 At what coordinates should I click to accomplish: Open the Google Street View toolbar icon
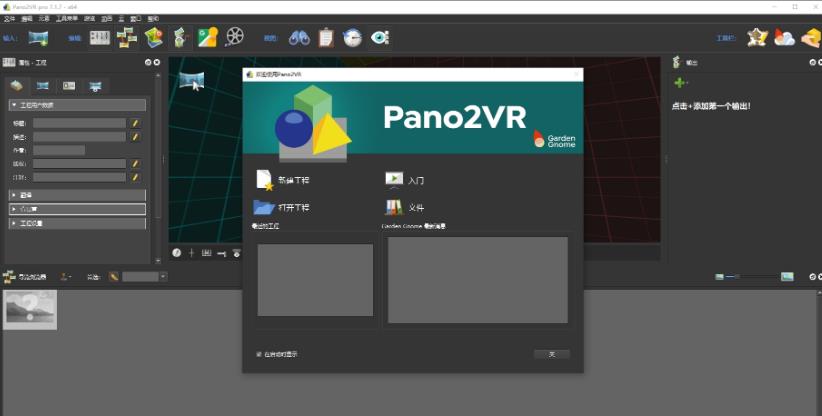pyautogui.click(x=208, y=38)
